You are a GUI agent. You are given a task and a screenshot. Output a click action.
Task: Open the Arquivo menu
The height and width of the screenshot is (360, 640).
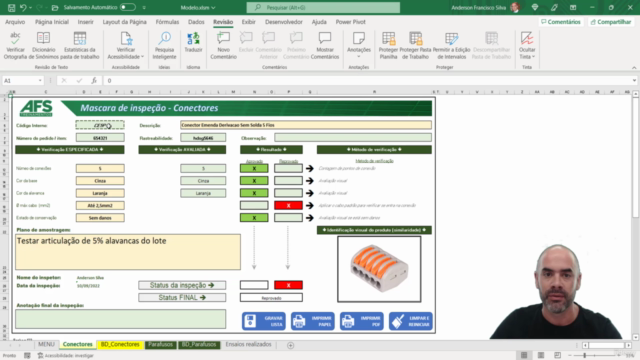15,22
